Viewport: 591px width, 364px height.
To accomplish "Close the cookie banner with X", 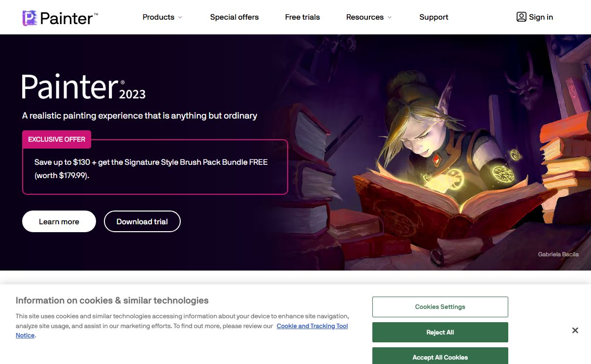I will pyautogui.click(x=575, y=331).
